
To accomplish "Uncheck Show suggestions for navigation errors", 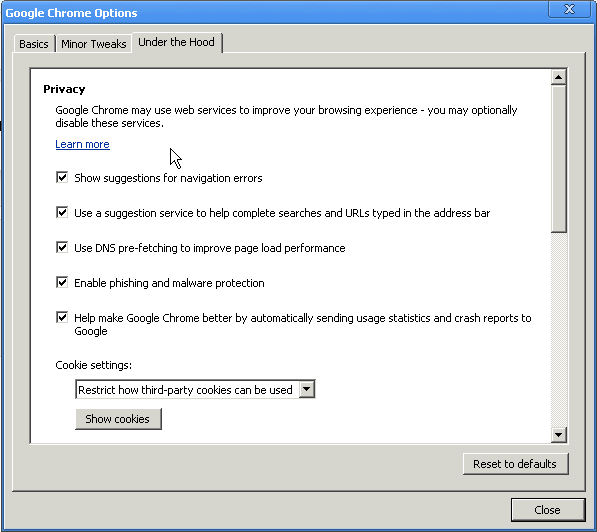I will (x=62, y=177).
